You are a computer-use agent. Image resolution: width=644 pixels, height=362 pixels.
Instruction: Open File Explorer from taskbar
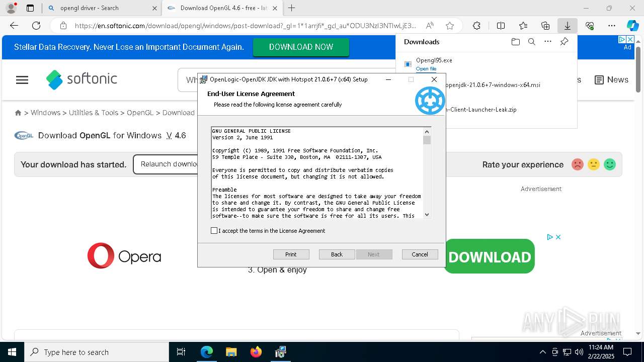click(231, 352)
